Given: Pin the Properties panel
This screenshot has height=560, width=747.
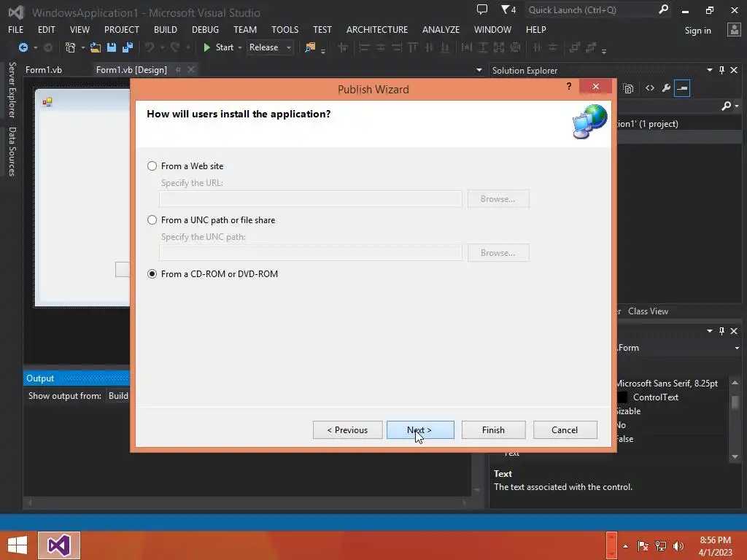Looking at the screenshot, I should pos(721,331).
